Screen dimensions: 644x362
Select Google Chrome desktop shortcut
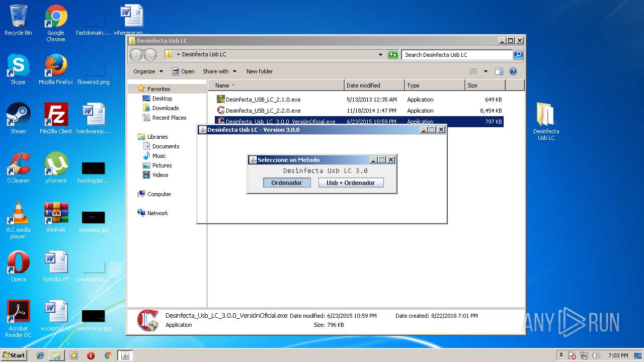(x=56, y=23)
